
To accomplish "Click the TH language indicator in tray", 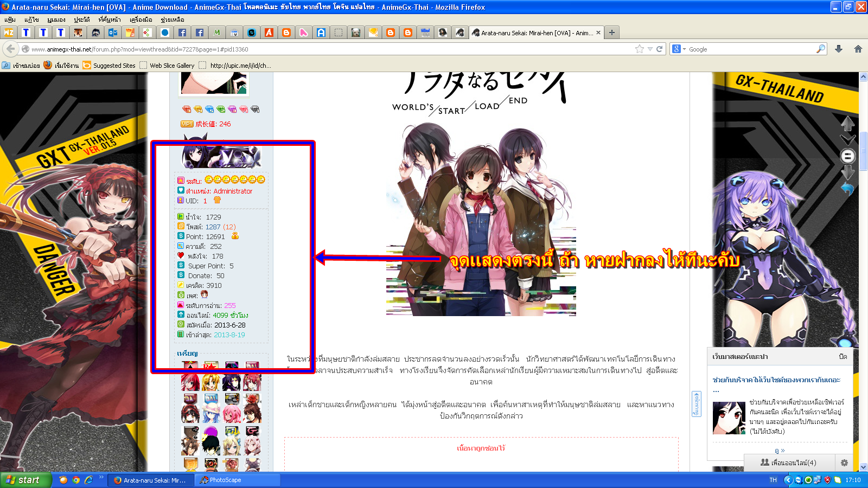I will (x=773, y=480).
